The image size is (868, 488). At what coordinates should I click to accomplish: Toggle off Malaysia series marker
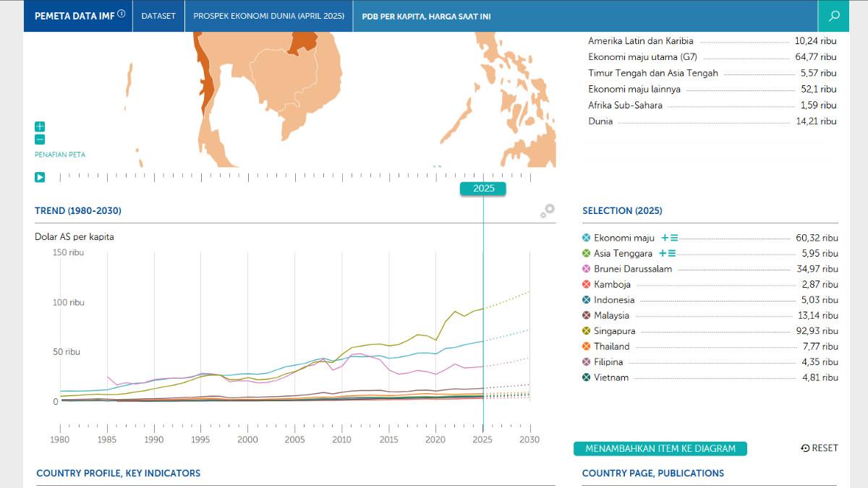point(587,315)
